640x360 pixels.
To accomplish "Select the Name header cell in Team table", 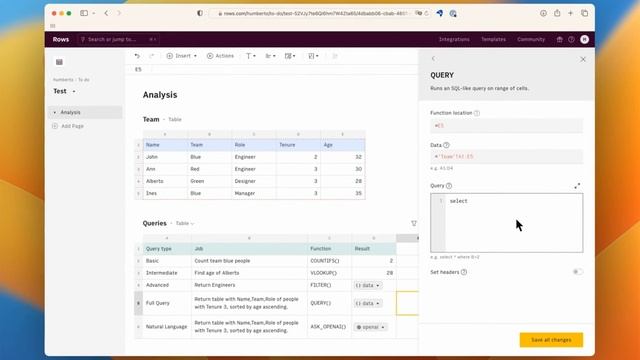I will [x=165, y=145].
